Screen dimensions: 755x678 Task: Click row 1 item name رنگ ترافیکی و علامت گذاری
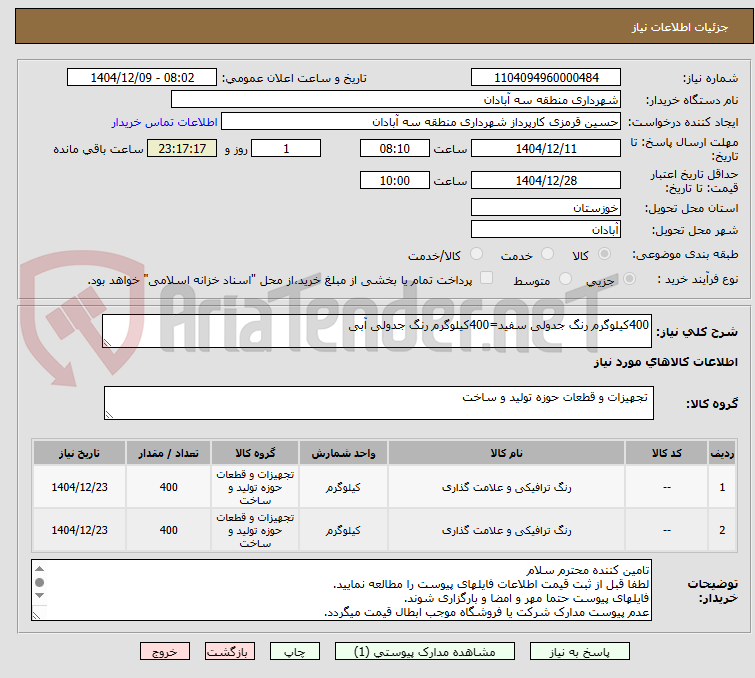pos(507,487)
